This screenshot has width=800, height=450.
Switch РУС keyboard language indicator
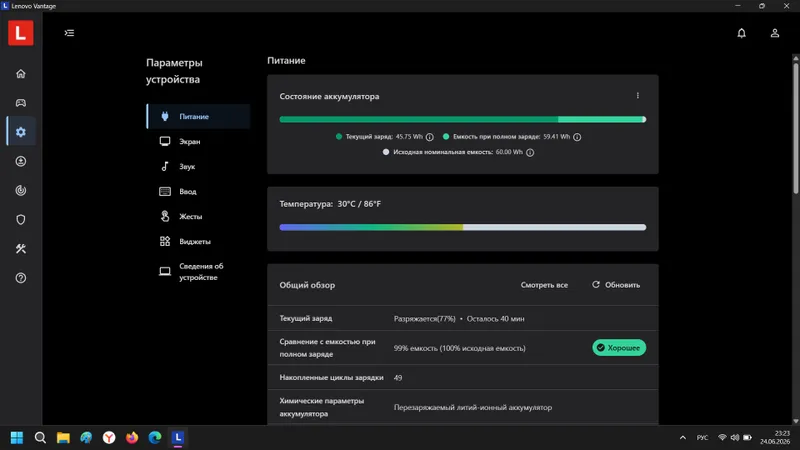(x=703, y=438)
